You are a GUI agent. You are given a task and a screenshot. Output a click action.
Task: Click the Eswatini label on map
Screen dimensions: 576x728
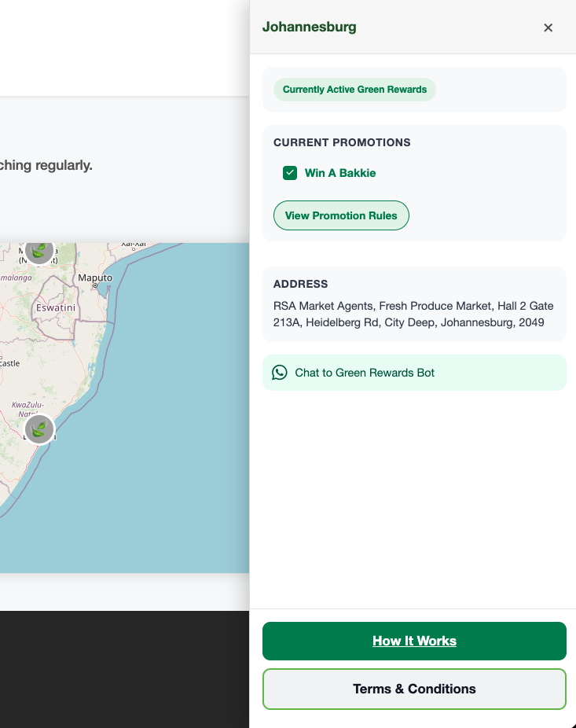[56, 307]
